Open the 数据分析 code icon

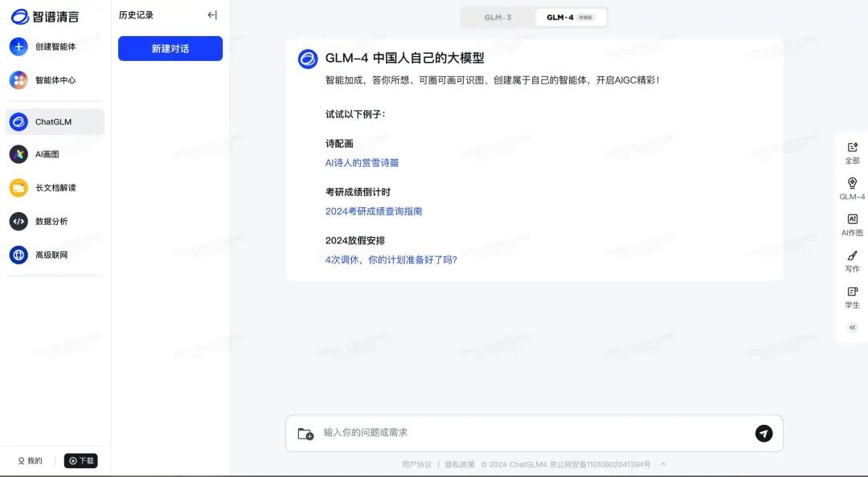coord(18,222)
